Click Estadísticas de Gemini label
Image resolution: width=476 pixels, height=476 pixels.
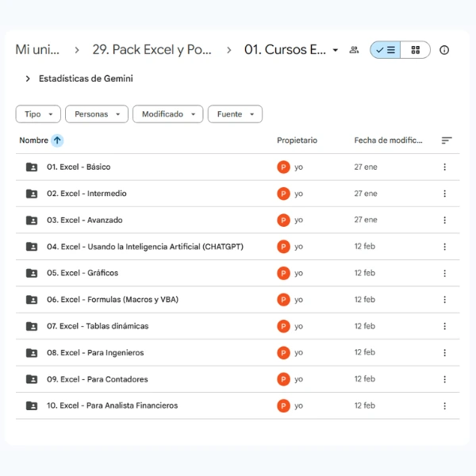point(86,79)
